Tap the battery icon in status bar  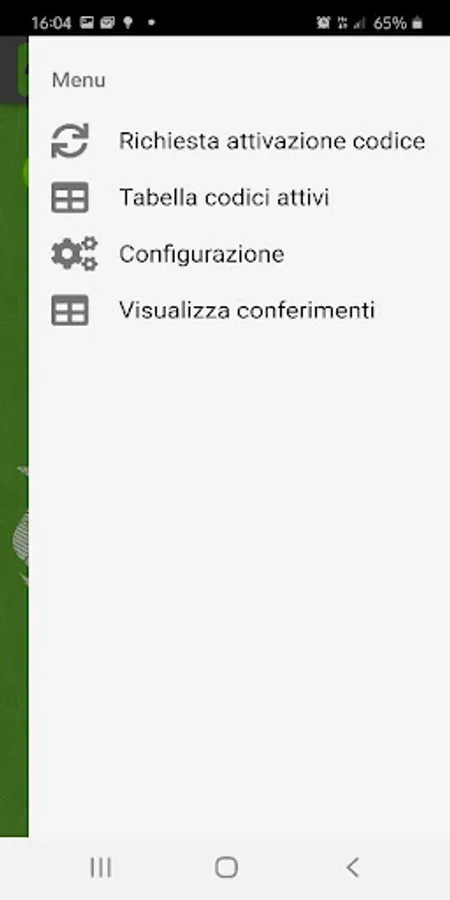(417, 23)
